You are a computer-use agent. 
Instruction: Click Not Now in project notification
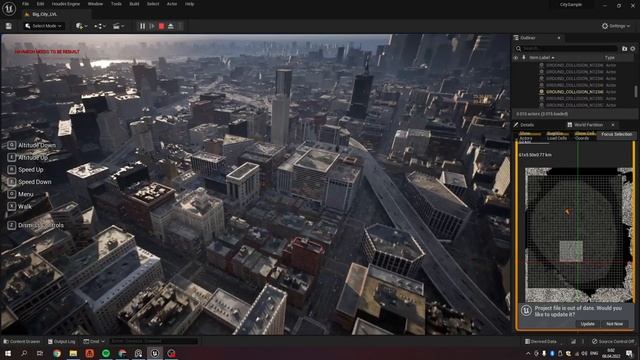point(614,324)
